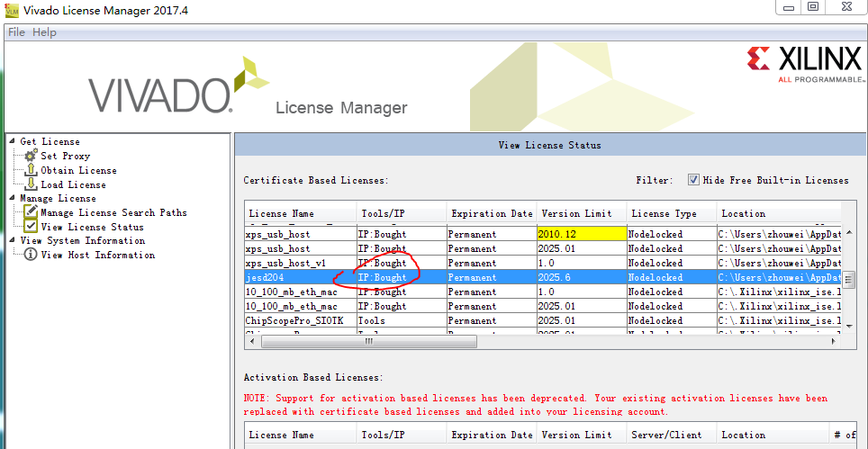Screen dimensions: 868x449
Task: Sort by Expiration Date in certificate table
Action: tap(492, 213)
